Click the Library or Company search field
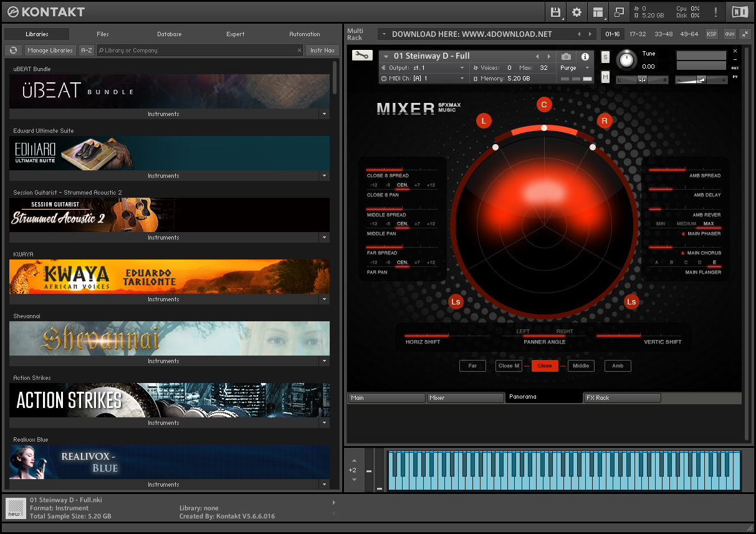Viewport: 756px width, 534px height. pyautogui.click(x=199, y=51)
